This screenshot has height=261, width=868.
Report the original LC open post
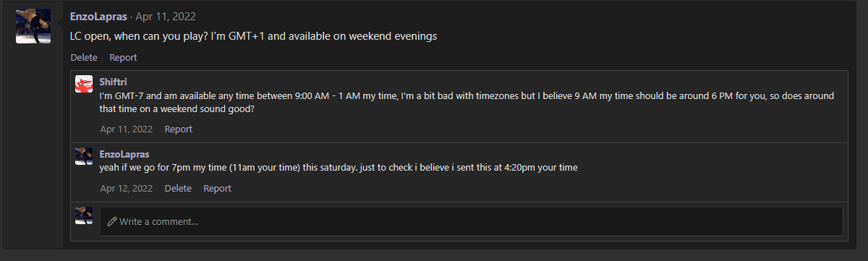(123, 57)
